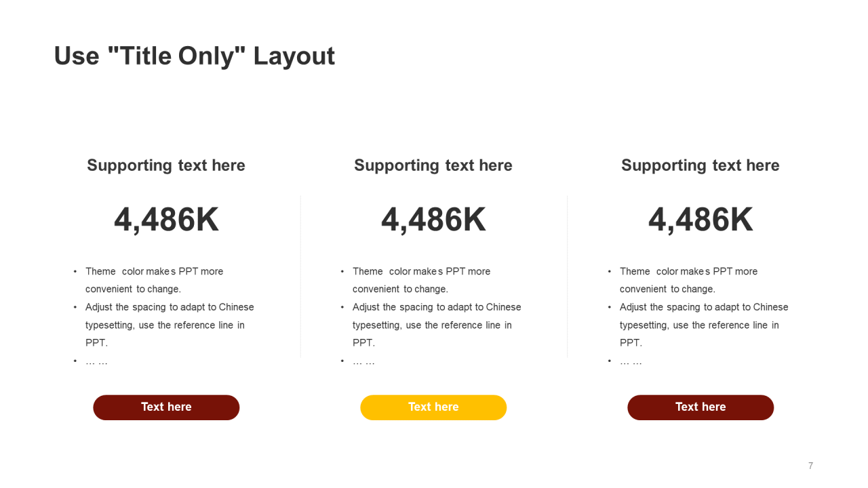The height and width of the screenshot is (488, 868).
Task: Click the right column's "Theme color" bullet
Action: (x=688, y=280)
